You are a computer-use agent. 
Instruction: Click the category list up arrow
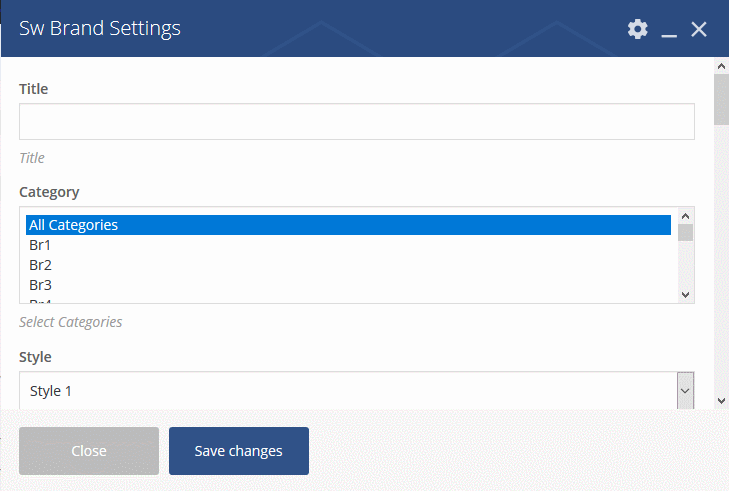685,216
